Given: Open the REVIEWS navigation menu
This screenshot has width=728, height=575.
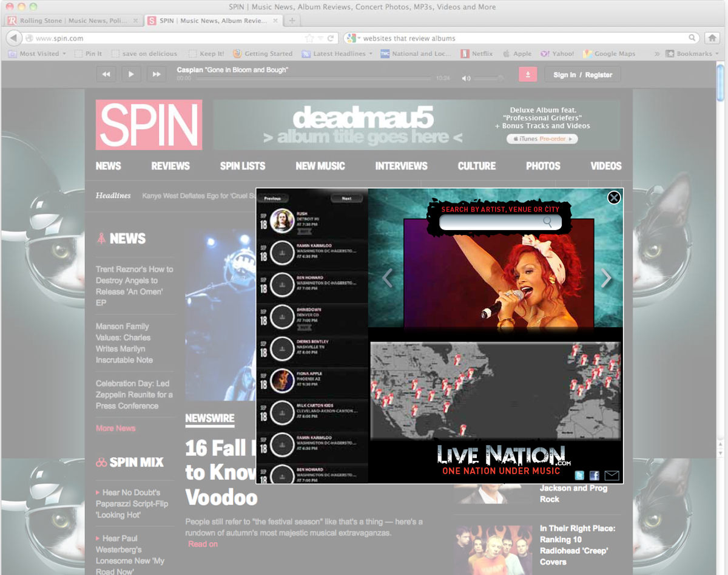Looking at the screenshot, I should click(x=170, y=166).
